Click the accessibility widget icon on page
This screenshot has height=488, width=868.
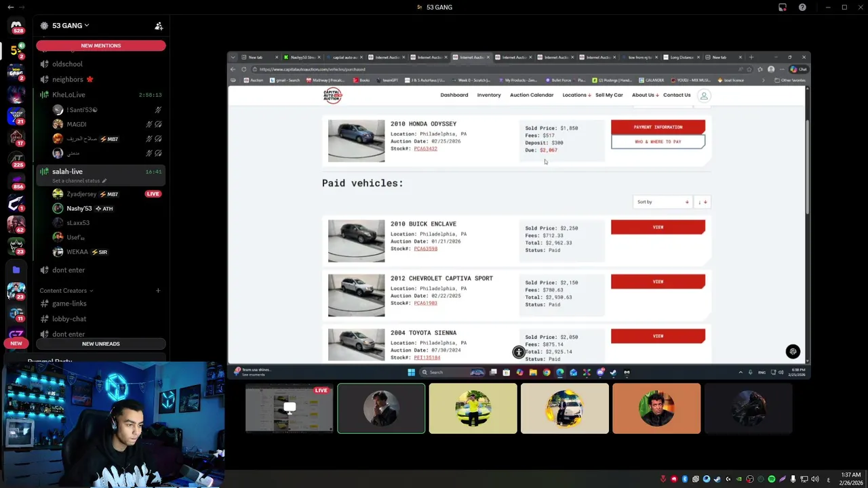519,352
